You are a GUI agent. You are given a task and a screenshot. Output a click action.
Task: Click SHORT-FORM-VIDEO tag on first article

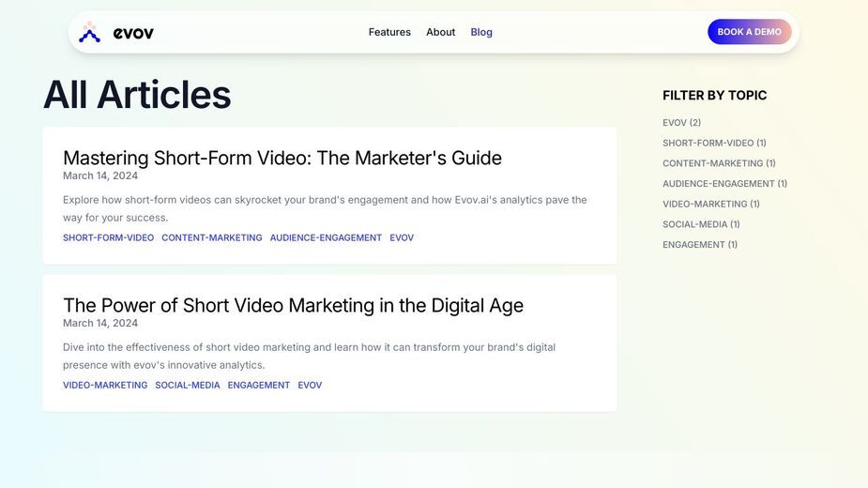(x=109, y=237)
